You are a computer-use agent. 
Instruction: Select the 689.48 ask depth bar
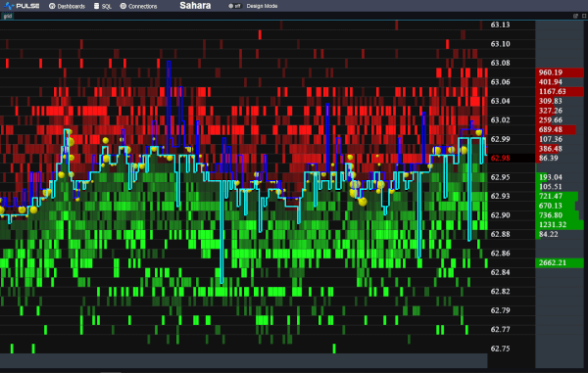556,129
